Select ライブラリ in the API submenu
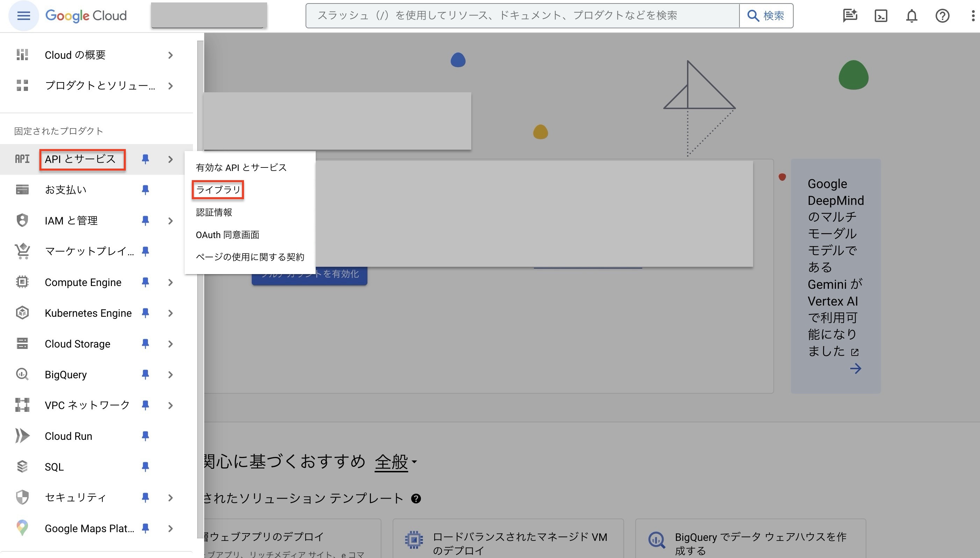The image size is (980, 558). (x=218, y=190)
